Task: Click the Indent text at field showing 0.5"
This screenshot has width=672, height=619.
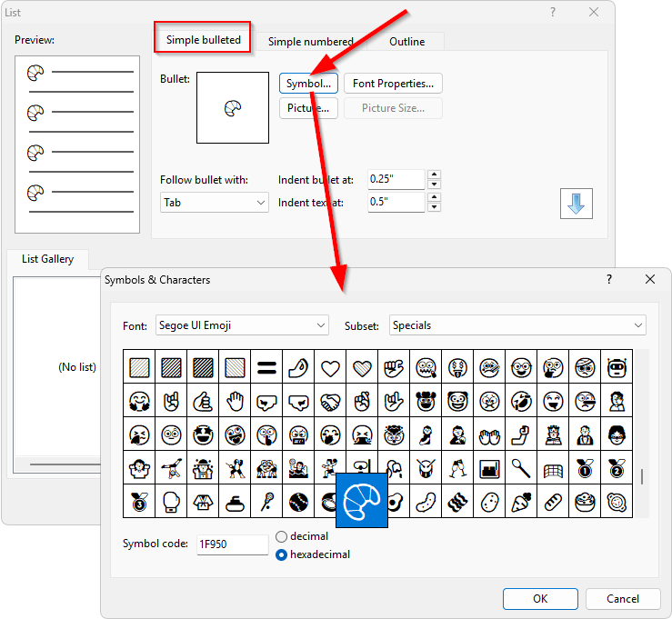Action: tap(396, 202)
